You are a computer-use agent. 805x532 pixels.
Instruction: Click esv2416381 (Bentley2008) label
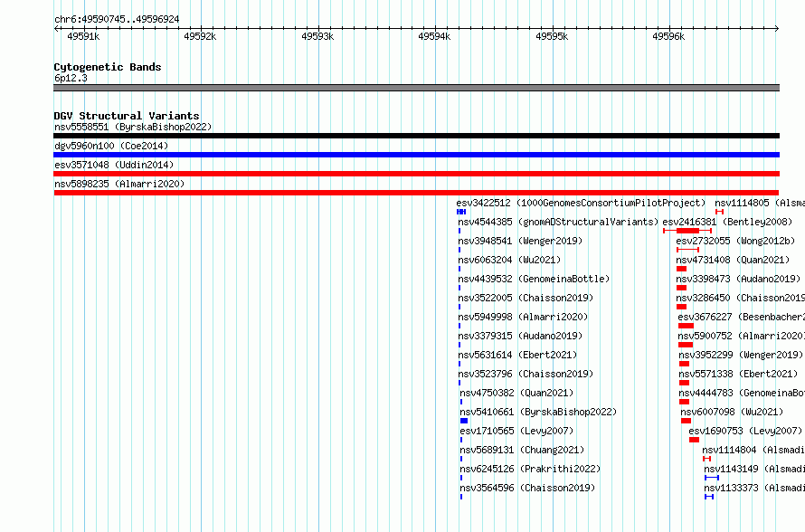[x=727, y=222]
